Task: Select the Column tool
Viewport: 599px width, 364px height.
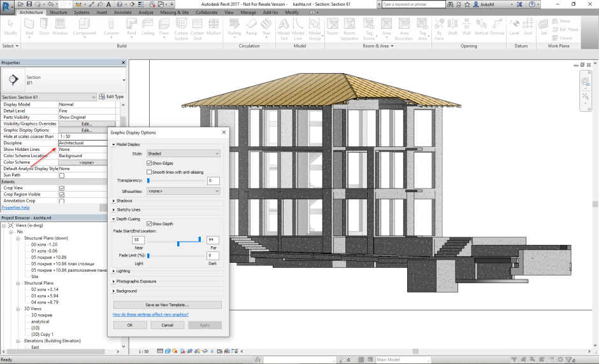Action: coord(111,27)
